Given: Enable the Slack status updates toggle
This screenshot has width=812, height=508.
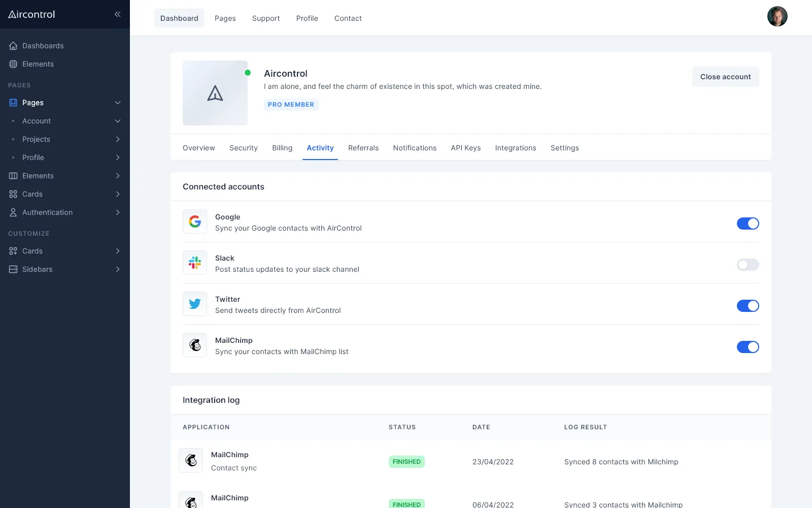Looking at the screenshot, I should click(x=748, y=265).
